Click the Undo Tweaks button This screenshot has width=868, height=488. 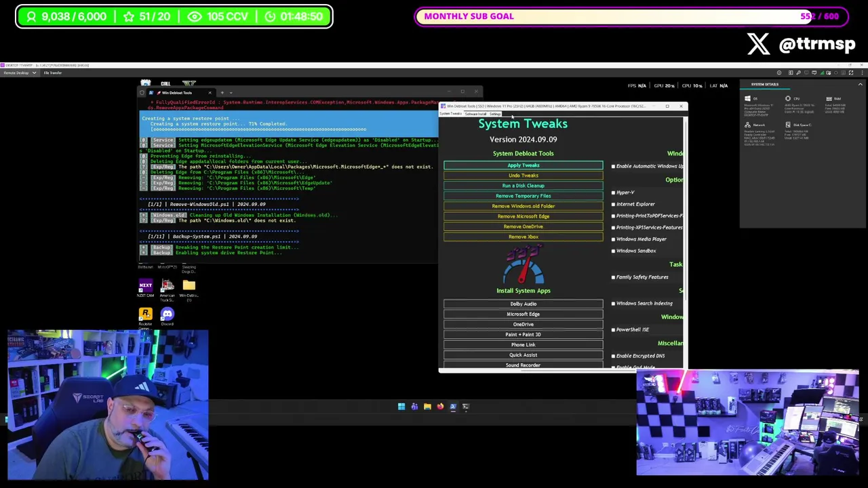click(x=523, y=176)
